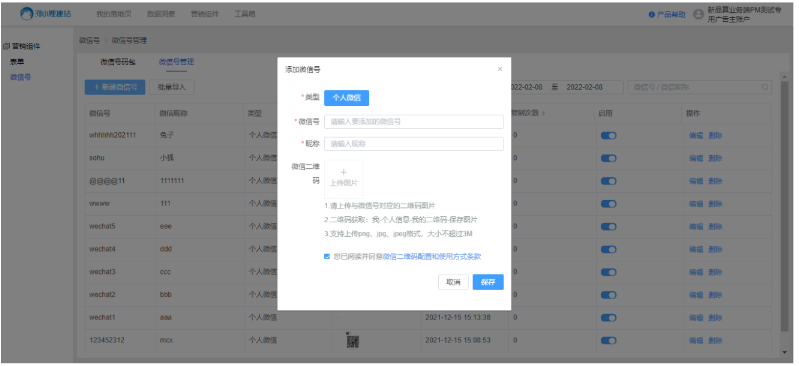The image size is (799, 366).
Task: Open 营销组件 top menu
Action: tap(205, 14)
